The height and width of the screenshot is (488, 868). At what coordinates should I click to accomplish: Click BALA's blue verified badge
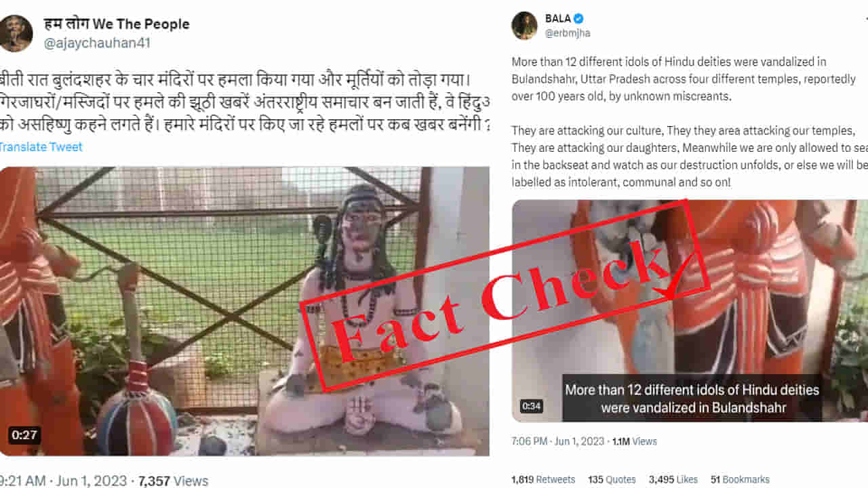point(578,18)
